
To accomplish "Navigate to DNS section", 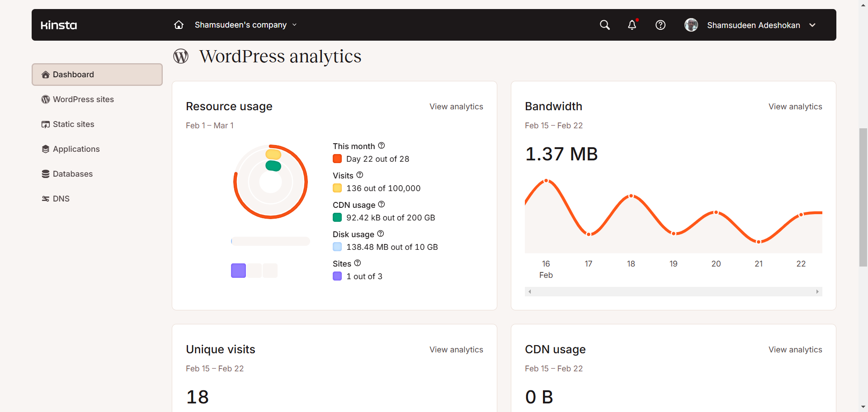I will (61, 199).
